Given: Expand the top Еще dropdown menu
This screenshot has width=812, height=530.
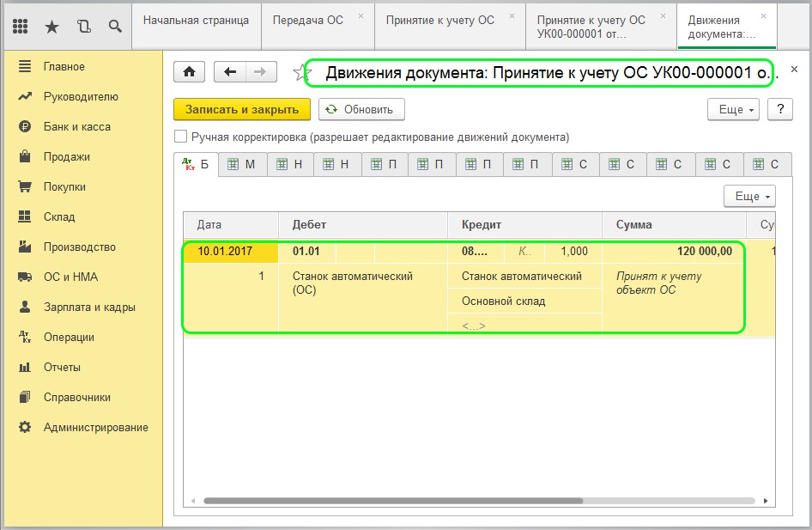Looking at the screenshot, I should tap(732, 109).
